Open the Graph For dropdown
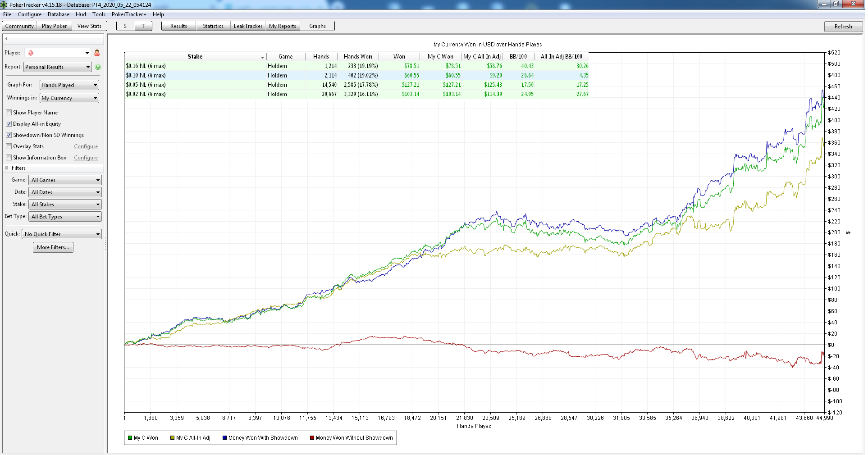Viewport: 868px width, 455px height. (x=69, y=85)
